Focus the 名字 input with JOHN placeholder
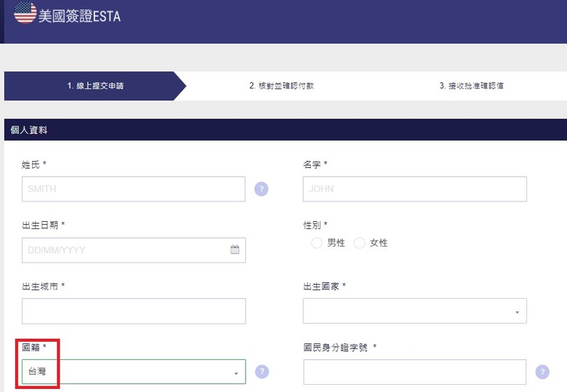The image size is (567, 392). tap(415, 189)
